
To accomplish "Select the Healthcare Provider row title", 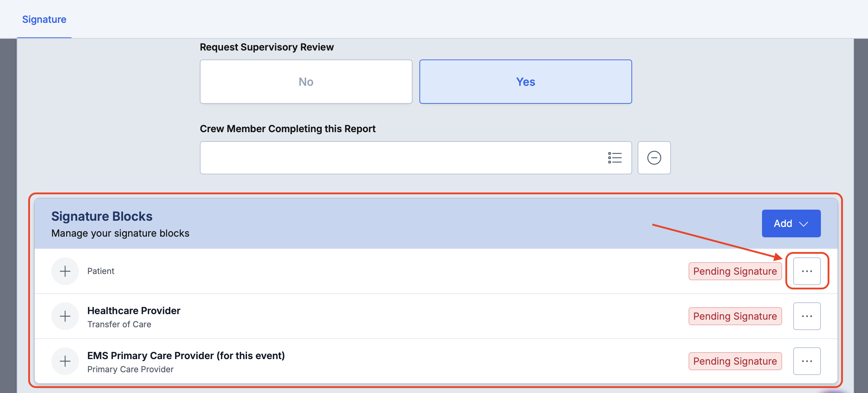I will [x=134, y=311].
